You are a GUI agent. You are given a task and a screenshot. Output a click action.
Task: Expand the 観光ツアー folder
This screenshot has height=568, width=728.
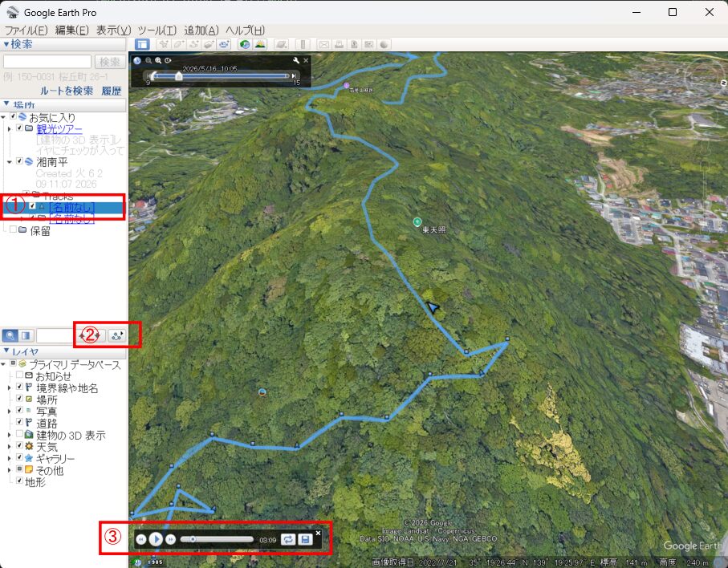click(x=10, y=128)
